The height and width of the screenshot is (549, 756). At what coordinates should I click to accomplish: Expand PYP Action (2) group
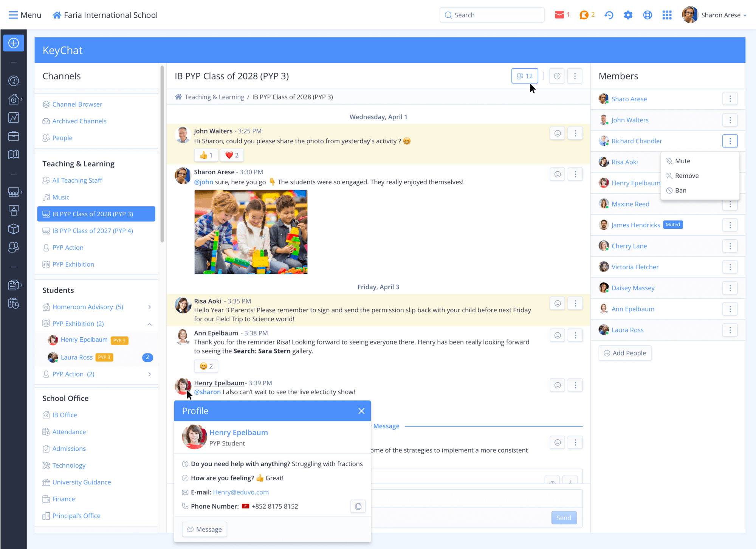point(150,374)
